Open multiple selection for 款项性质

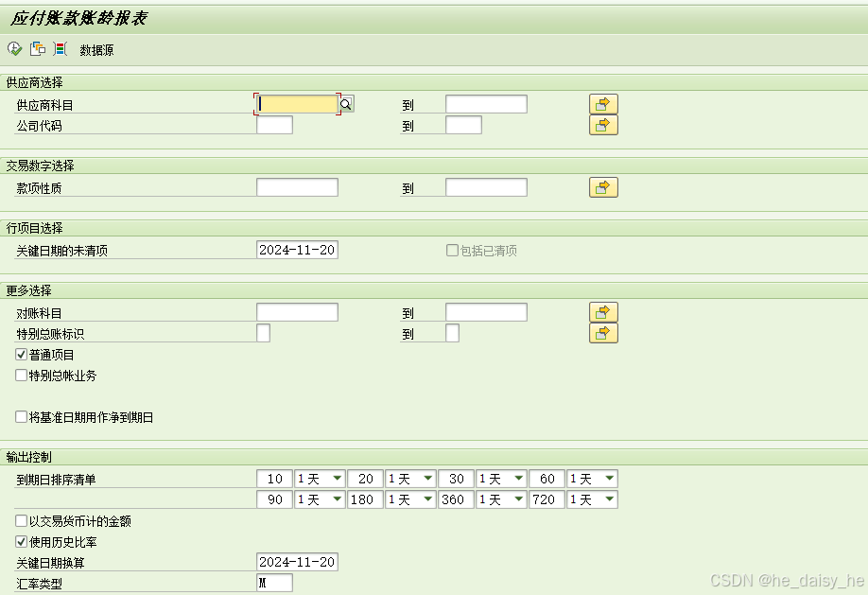603,187
